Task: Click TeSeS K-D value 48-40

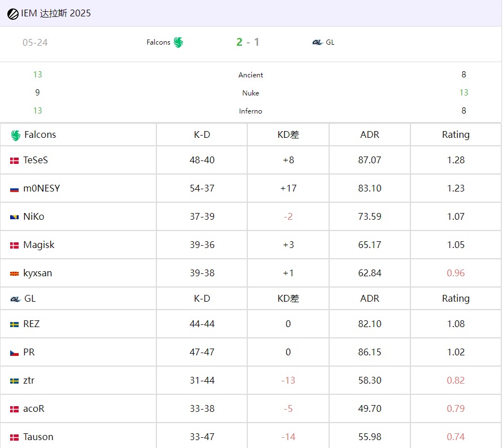Action: (x=202, y=160)
